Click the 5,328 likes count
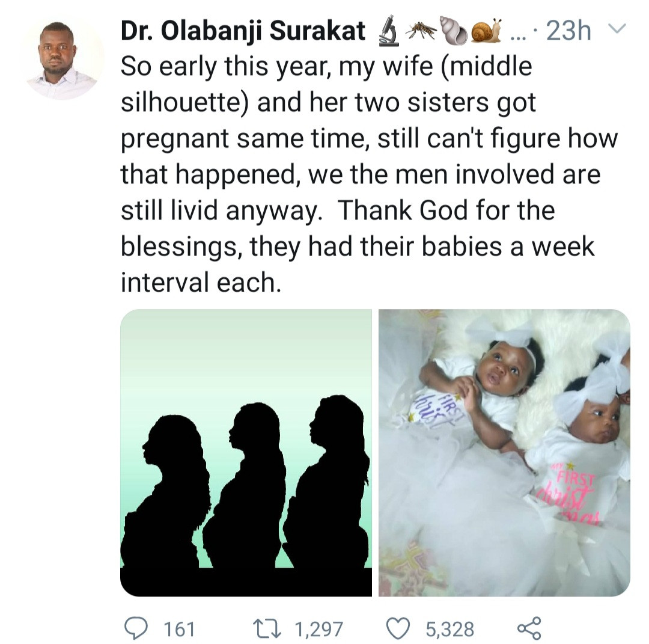649x644 pixels. 449,629
